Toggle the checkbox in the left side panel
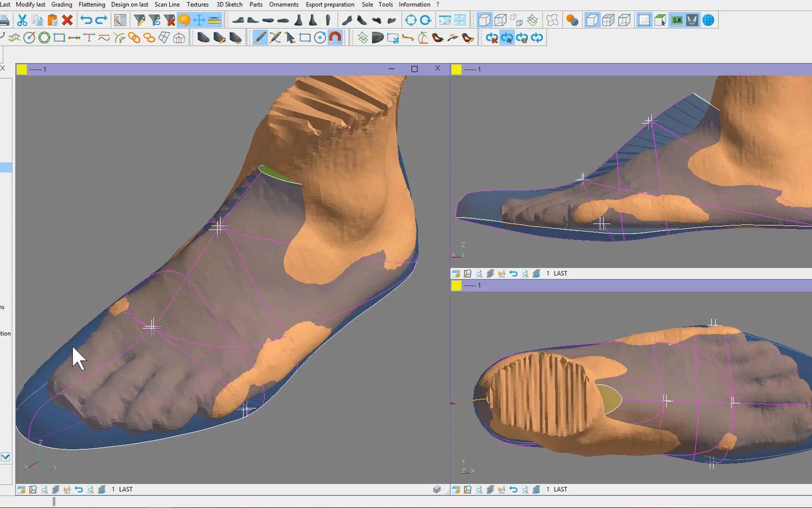Viewport: 812px width, 508px height. tap(5, 457)
